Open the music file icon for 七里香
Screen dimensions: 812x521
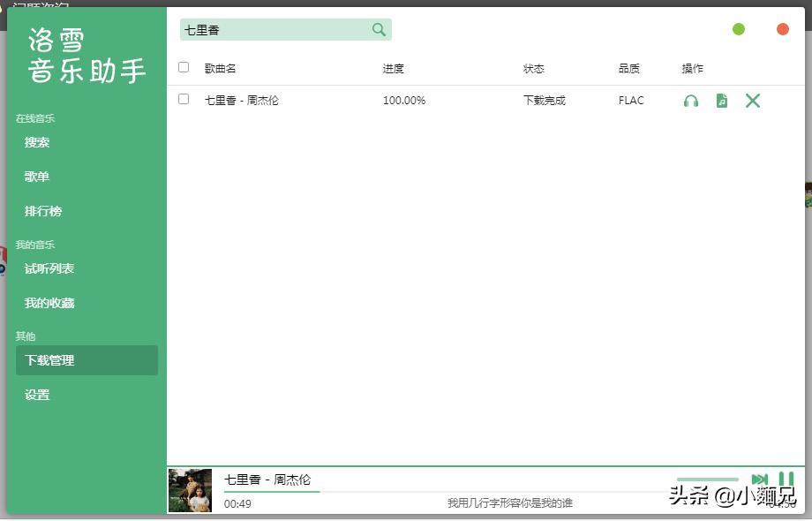coord(721,101)
